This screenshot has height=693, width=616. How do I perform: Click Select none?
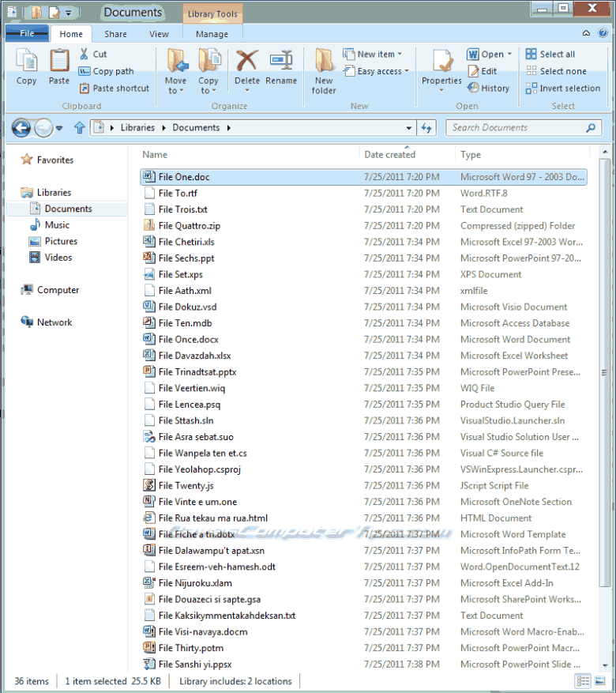(x=556, y=71)
